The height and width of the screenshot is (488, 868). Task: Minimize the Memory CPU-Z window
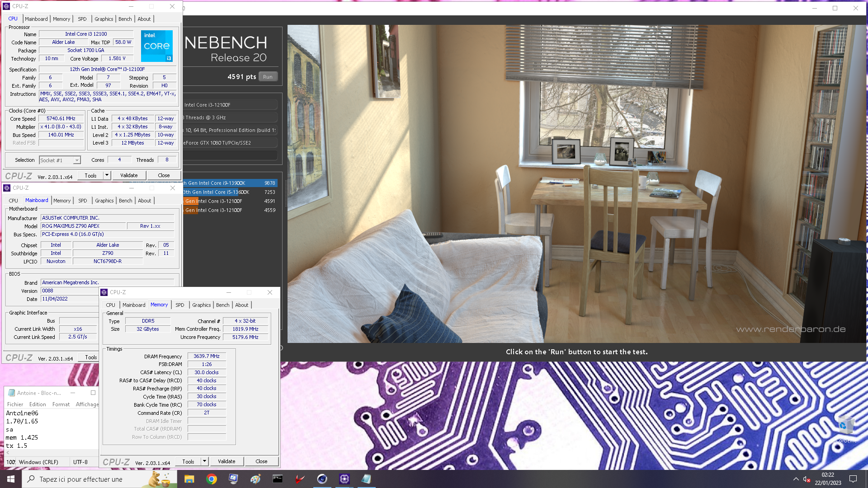pos(229,292)
